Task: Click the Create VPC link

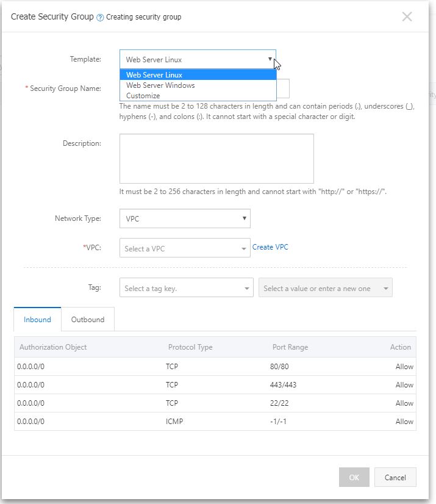Action: pos(272,247)
